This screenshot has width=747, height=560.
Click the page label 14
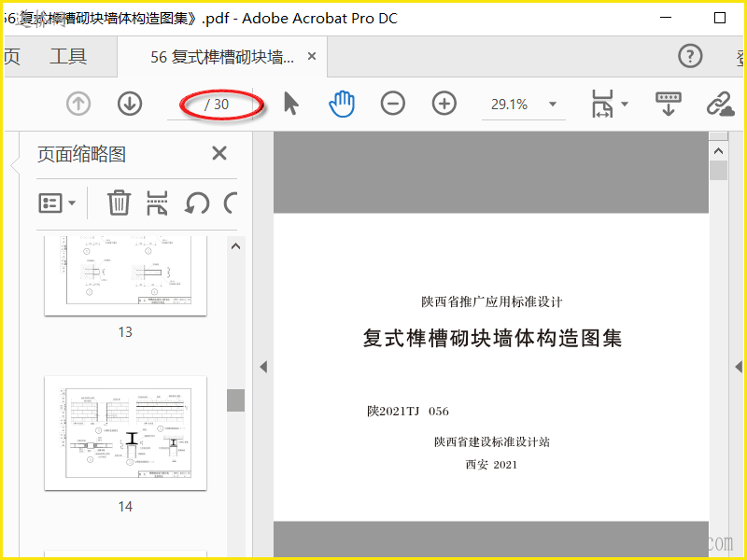click(x=125, y=506)
